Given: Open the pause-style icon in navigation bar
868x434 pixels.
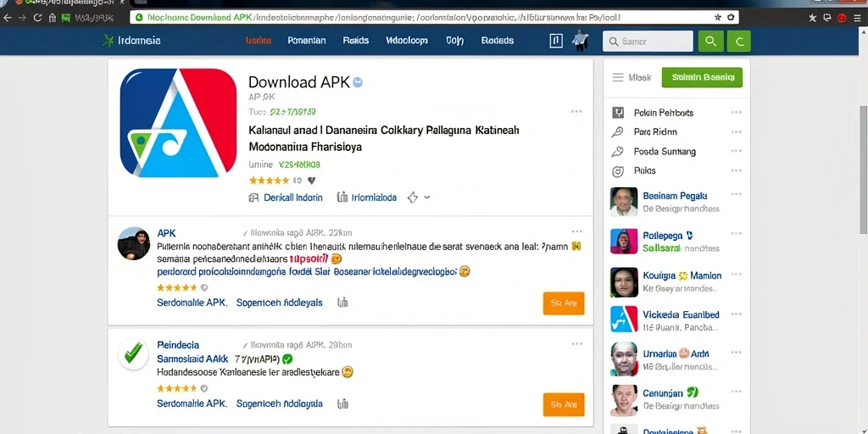Looking at the screenshot, I should pos(556,41).
